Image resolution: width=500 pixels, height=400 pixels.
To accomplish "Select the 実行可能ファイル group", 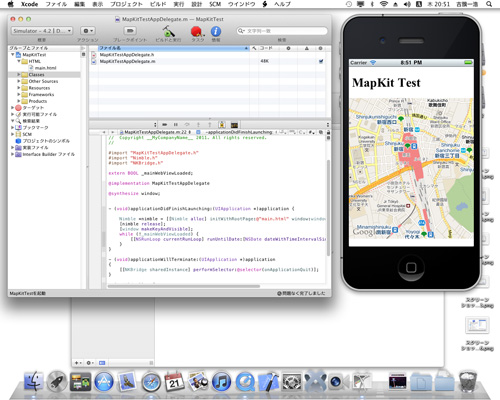I will tap(39, 114).
